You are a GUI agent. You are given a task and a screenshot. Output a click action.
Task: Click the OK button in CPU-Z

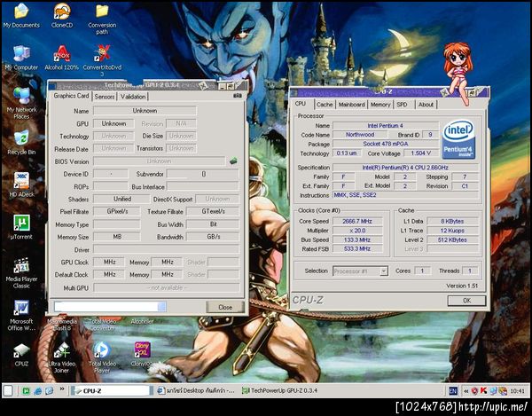[467, 301]
